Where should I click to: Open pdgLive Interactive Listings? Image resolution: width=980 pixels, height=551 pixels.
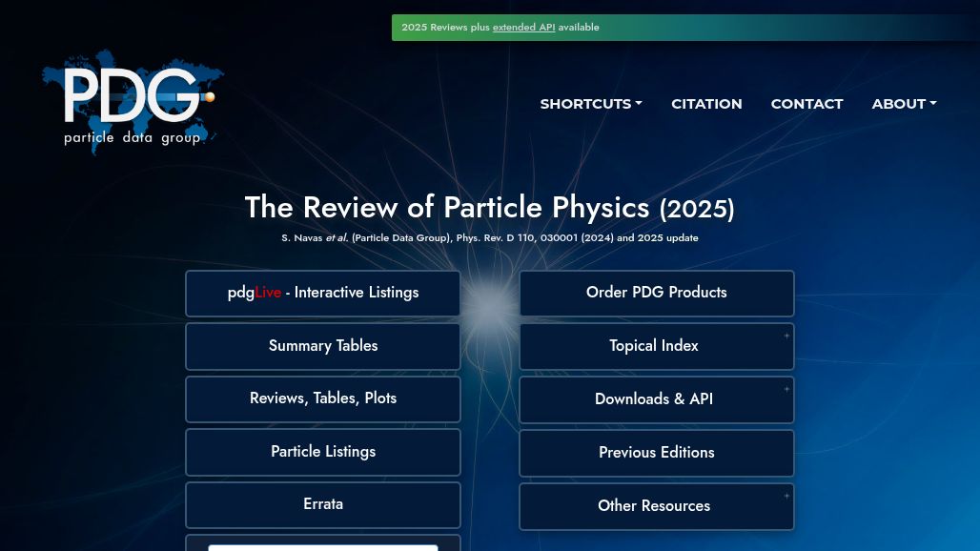tap(322, 293)
